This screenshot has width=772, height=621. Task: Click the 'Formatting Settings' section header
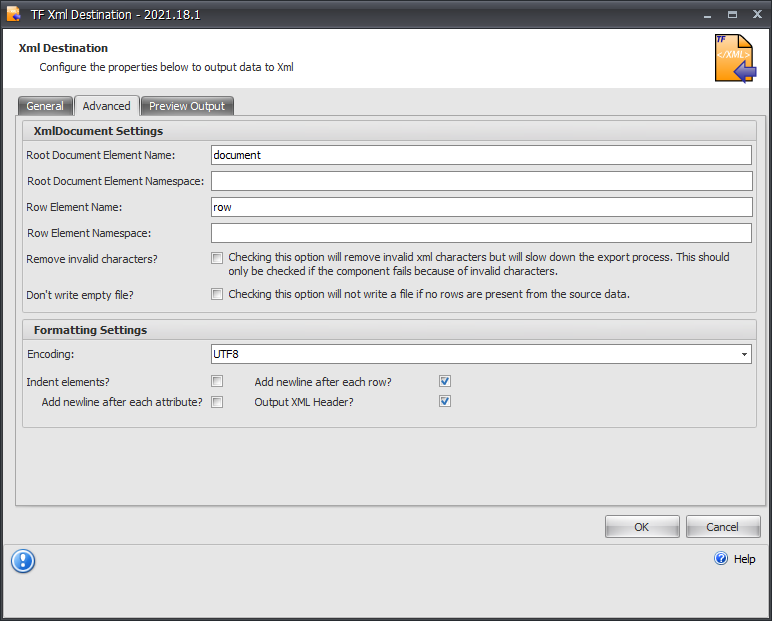(x=90, y=330)
